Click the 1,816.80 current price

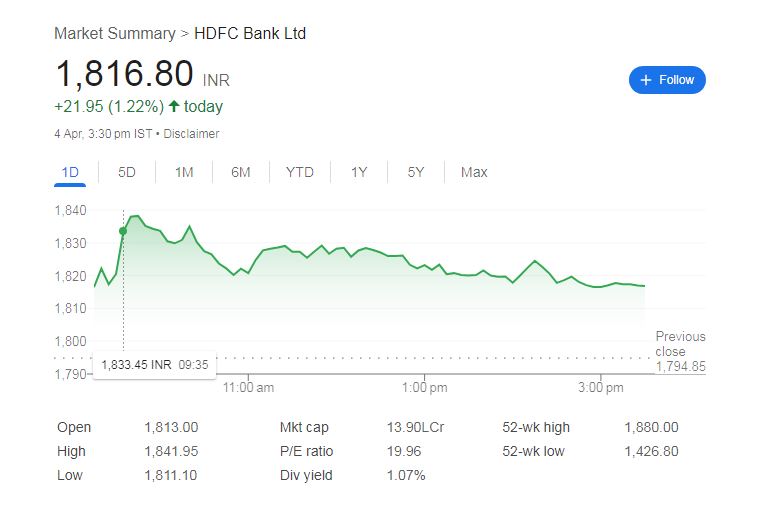(x=125, y=74)
